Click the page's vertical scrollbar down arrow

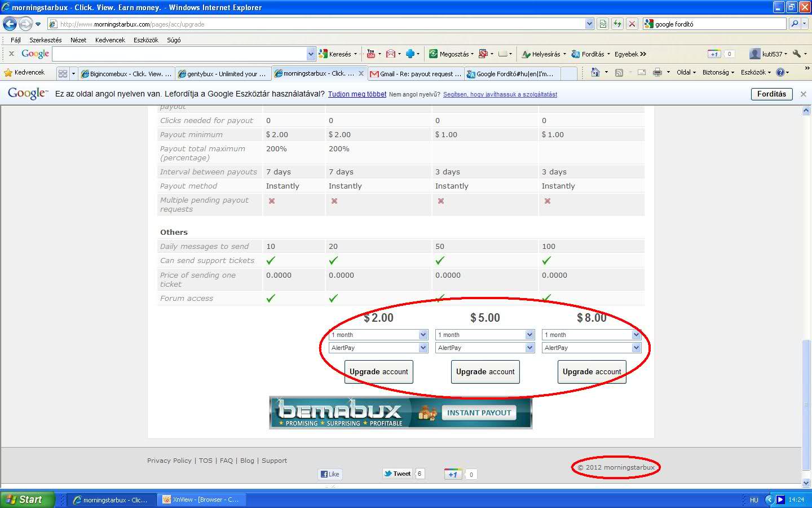coord(806,483)
